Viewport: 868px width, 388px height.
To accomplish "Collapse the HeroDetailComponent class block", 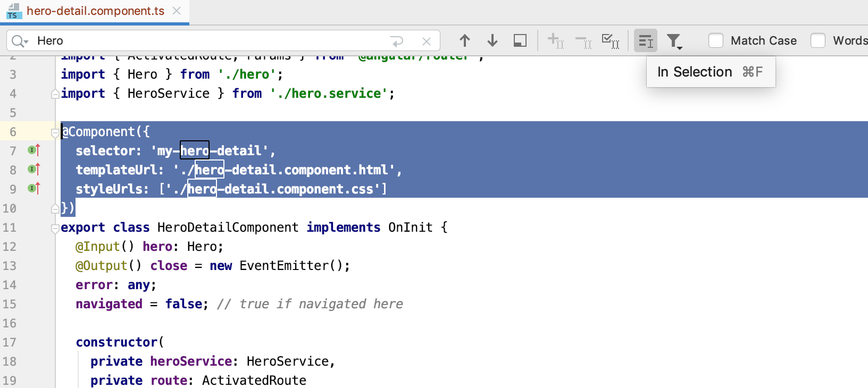I will click(55, 228).
